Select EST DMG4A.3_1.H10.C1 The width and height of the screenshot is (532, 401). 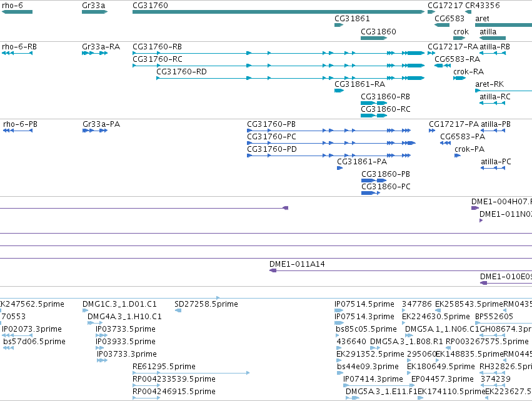(124, 317)
